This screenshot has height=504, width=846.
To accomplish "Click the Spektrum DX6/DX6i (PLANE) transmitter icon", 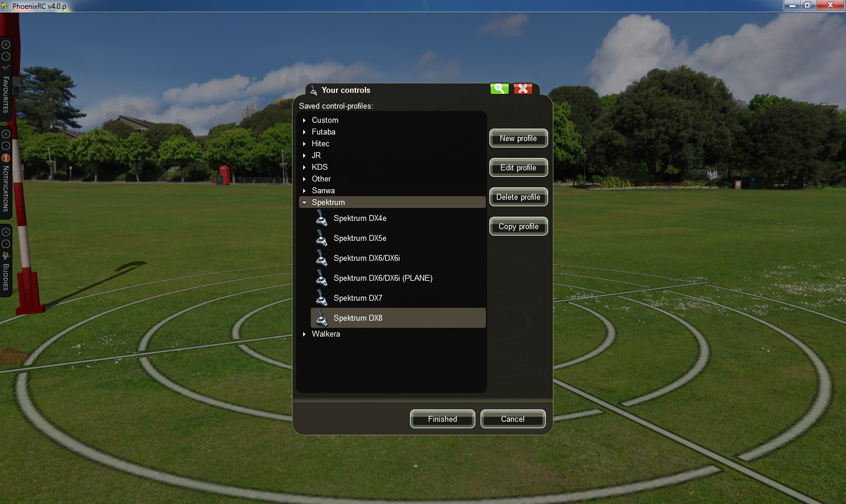I will (x=321, y=278).
